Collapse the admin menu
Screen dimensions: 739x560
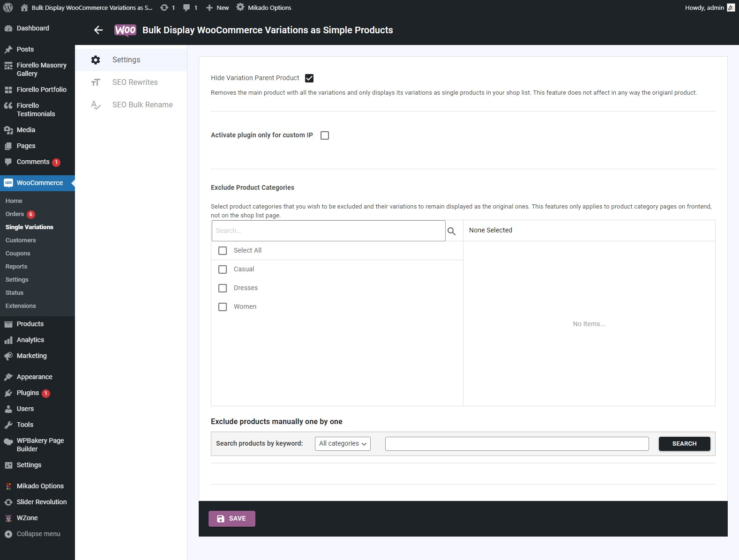37,534
